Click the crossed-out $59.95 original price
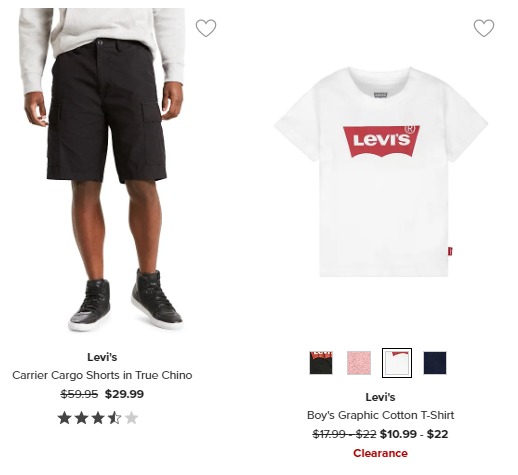Image resolution: width=518 pixels, height=475 pixels. click(x=79, y=394)
